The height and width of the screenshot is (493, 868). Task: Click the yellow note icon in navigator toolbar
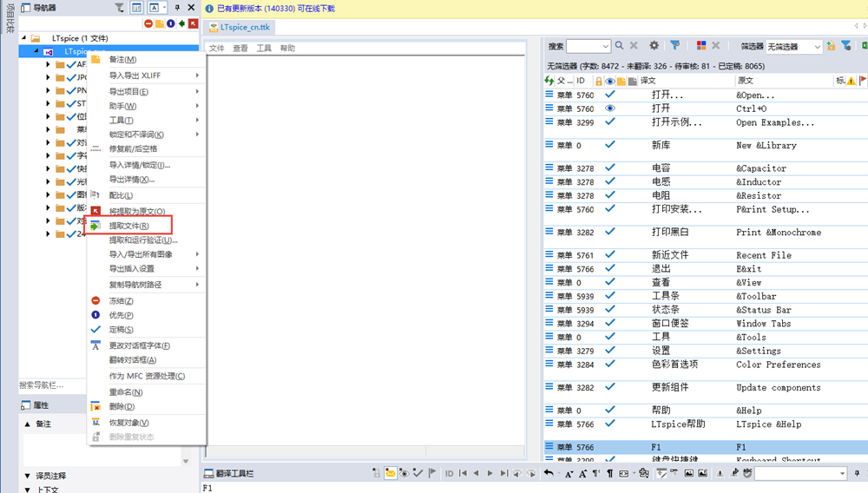(x=160, y=23)
